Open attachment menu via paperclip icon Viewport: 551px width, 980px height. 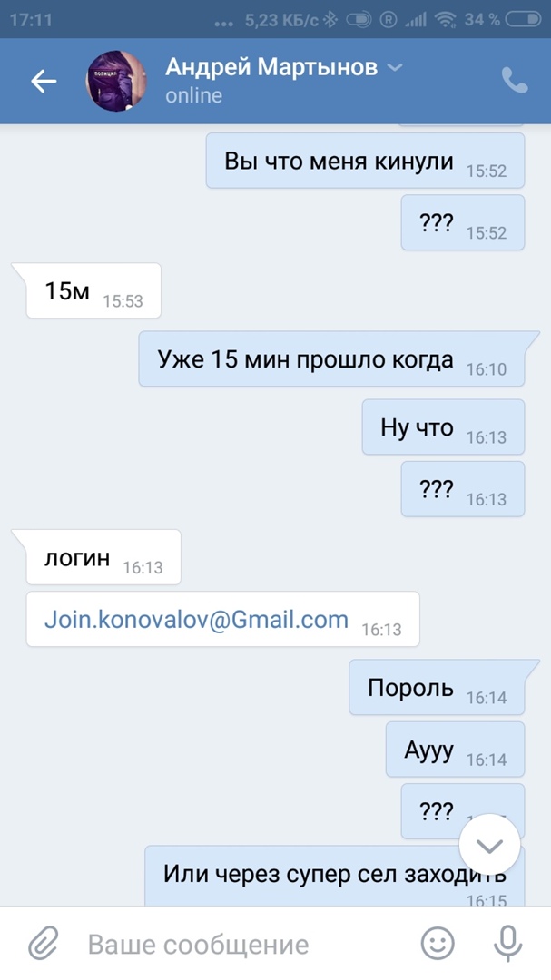(x=44, y=943)
